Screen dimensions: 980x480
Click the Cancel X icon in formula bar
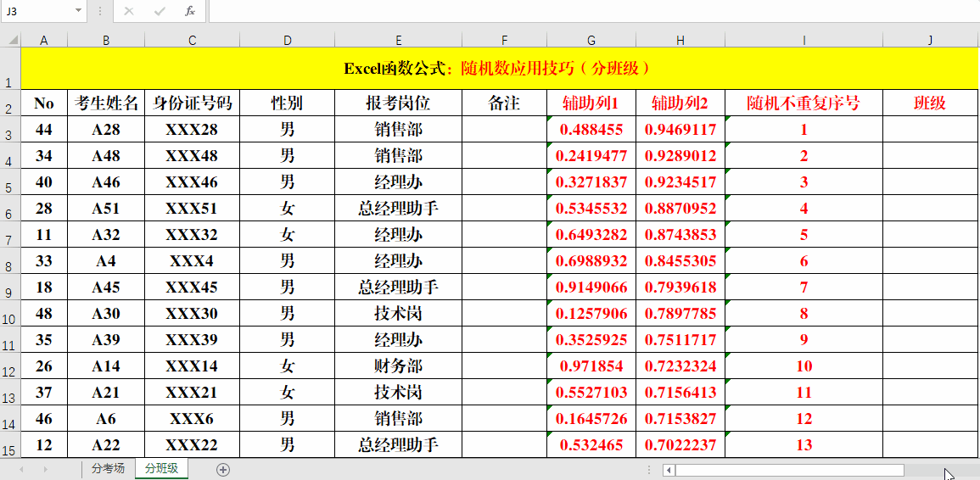pos(129,11)
